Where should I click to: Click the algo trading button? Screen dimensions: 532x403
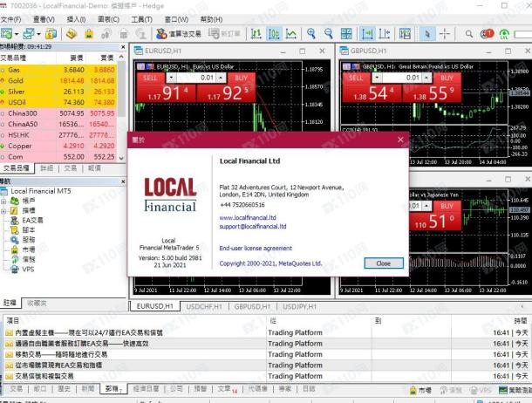[179, 33]
